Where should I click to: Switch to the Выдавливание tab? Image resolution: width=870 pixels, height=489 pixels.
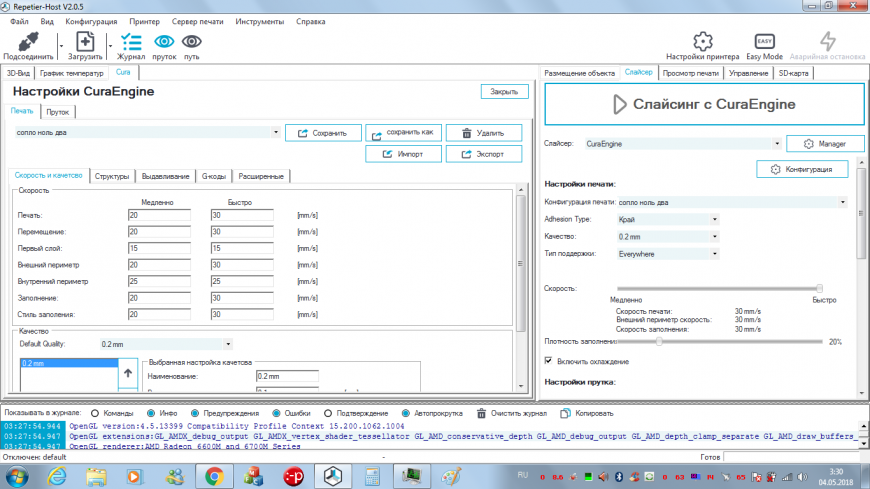(x=165, y=177)
